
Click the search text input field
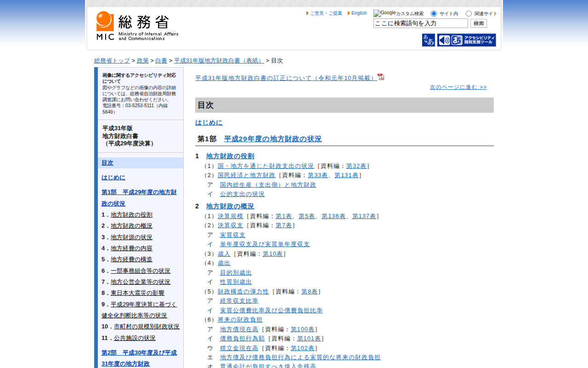tap(420, 23)
